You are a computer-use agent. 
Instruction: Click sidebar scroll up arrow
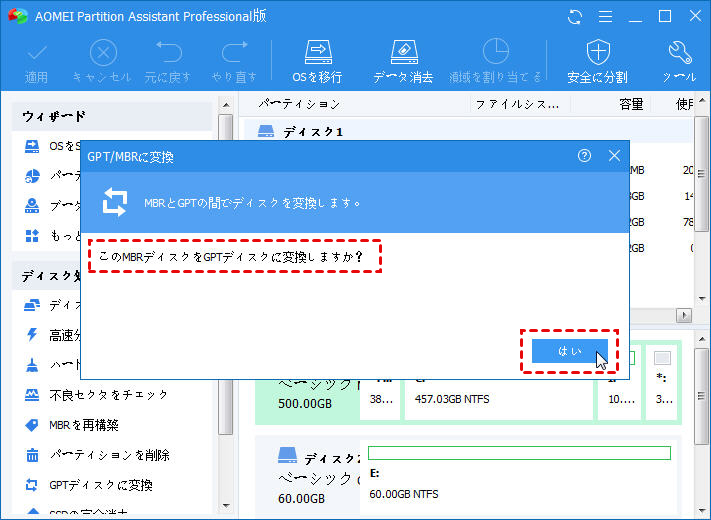click(x=226, y=105)
